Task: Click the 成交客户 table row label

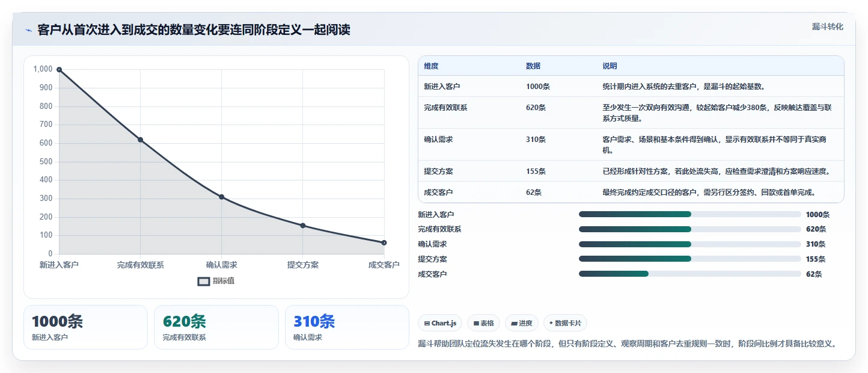Action: [438, 193]
